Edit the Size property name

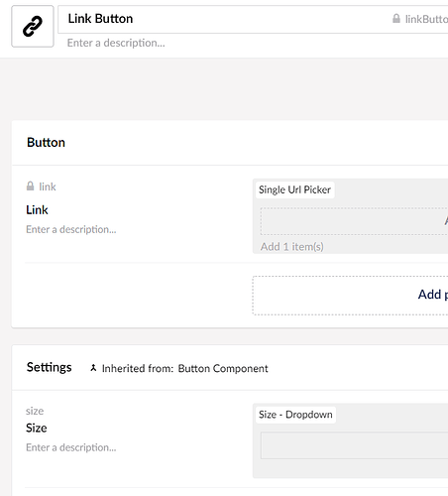[37, 428]
